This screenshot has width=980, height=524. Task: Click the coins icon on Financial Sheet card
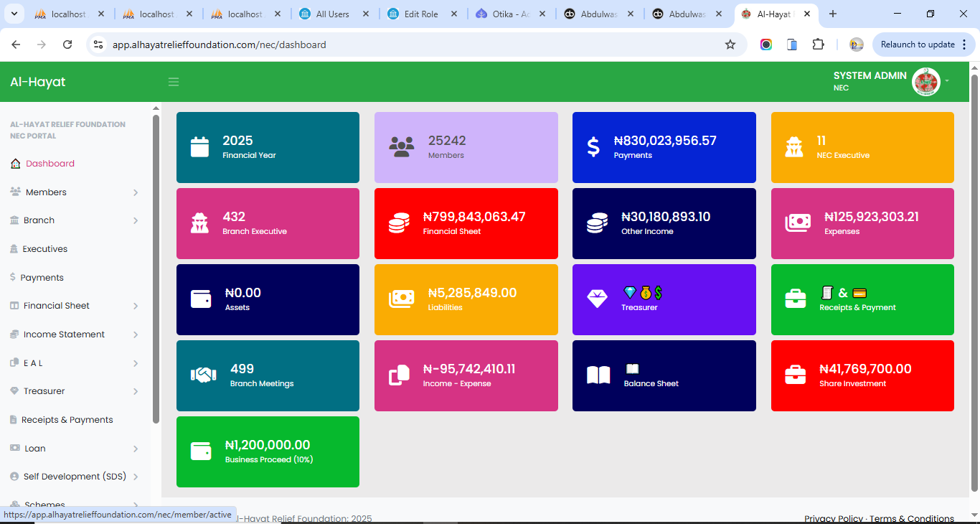399,223
